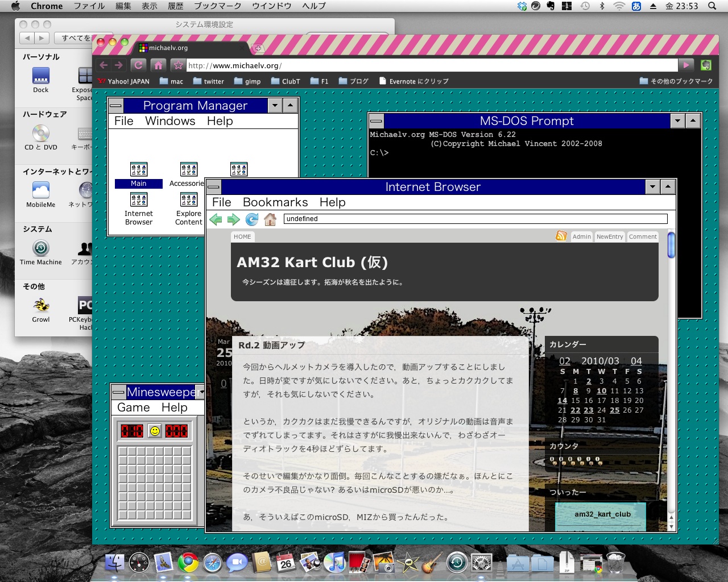Image resolution: width=728 pixels, height=582 pixels.
Task: Launch Internet Browser from Program Manager
Action: [139, 209]
